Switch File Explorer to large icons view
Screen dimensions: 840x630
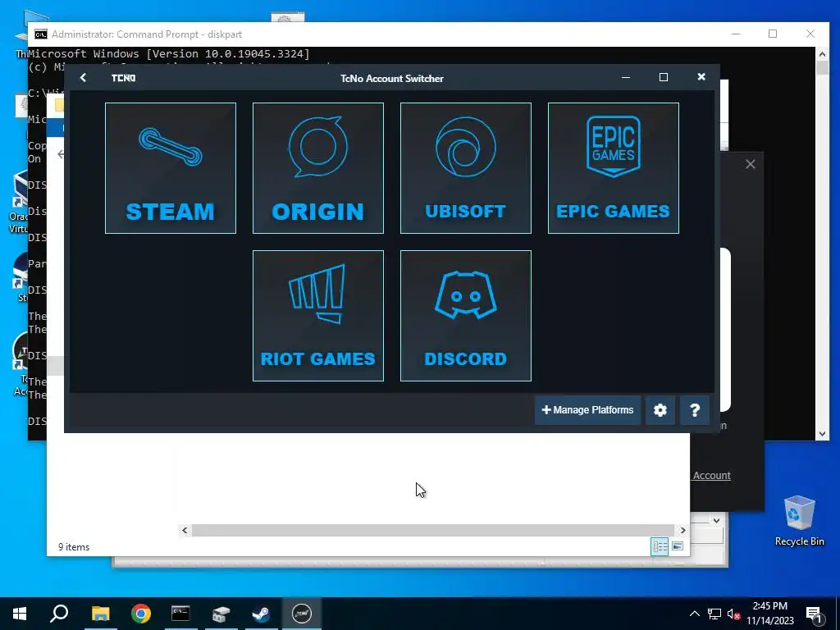click(678, 546)
